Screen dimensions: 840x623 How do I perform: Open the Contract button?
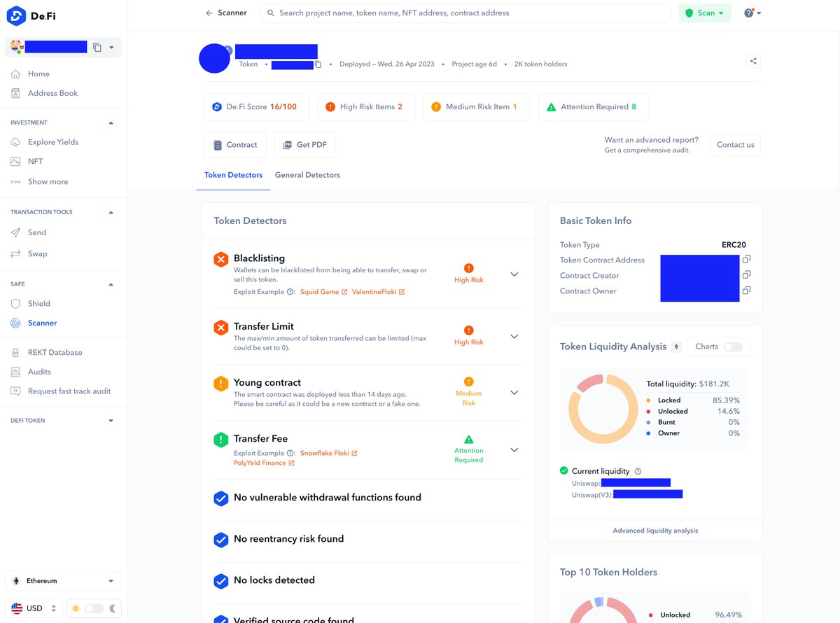(x=235, y=145)
